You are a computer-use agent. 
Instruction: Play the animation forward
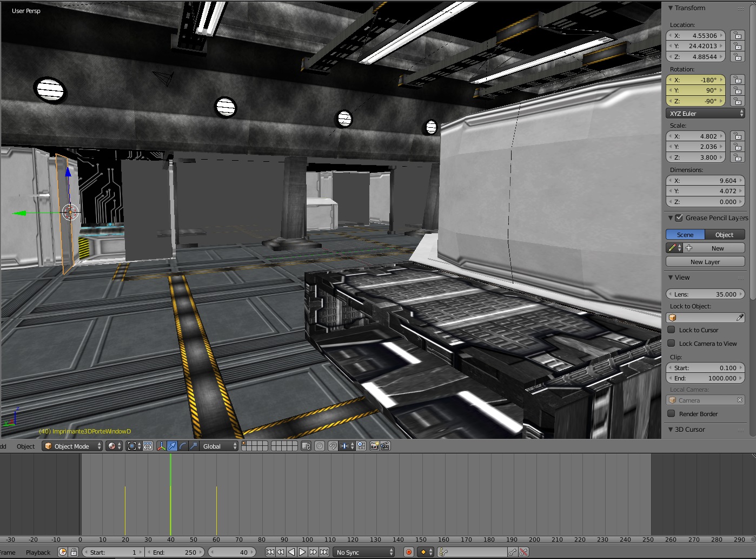302,552
